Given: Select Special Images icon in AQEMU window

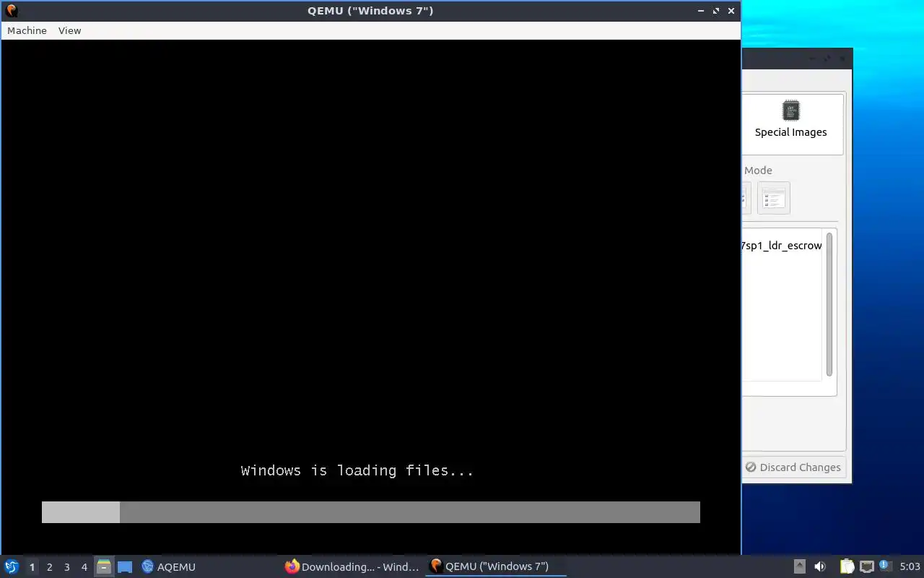Looking at the screenshot, I should pos(790,120).
